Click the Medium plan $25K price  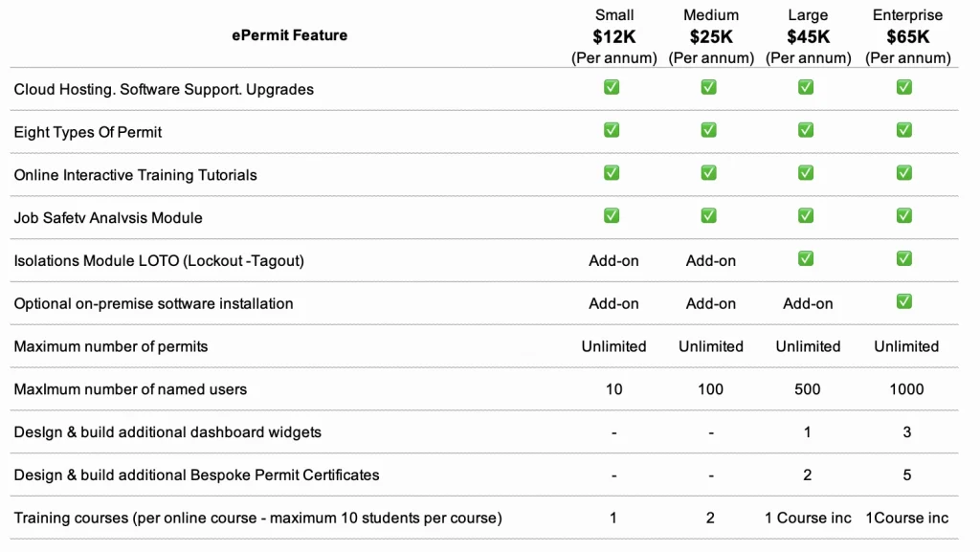711,36
